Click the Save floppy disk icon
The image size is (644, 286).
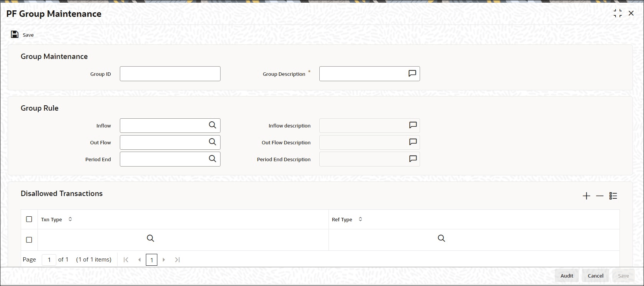(x=15, y=34)
